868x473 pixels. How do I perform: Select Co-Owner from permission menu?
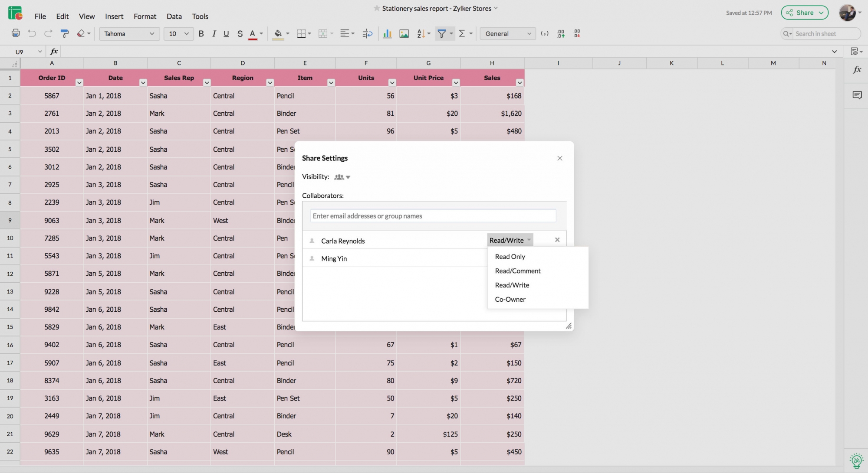click(510, 300)
